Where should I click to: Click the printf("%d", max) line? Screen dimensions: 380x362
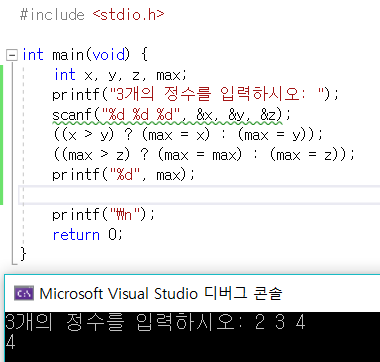123,175
